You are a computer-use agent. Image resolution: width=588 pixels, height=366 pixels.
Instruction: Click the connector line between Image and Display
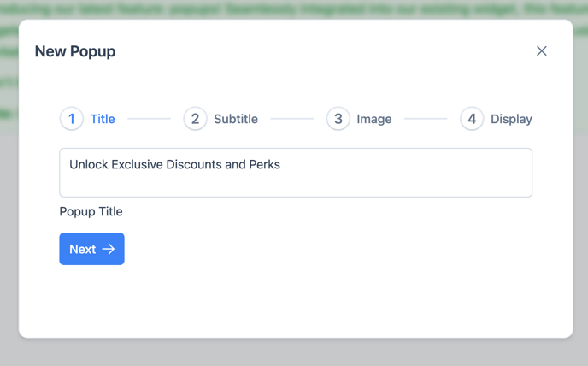coord(426,119)
